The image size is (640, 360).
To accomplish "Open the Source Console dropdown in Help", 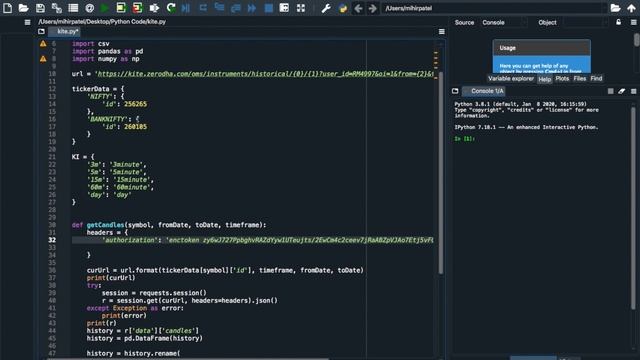I will point(504,22).
